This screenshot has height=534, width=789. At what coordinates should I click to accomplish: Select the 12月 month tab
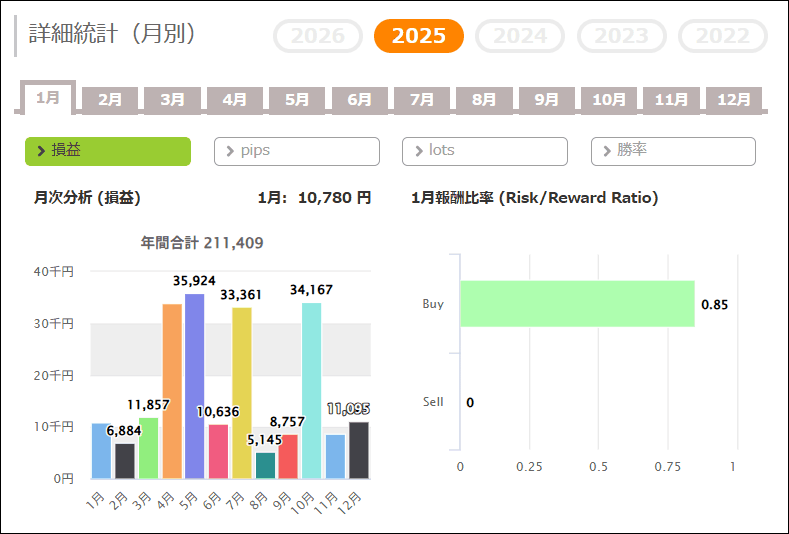coord(734,100)
